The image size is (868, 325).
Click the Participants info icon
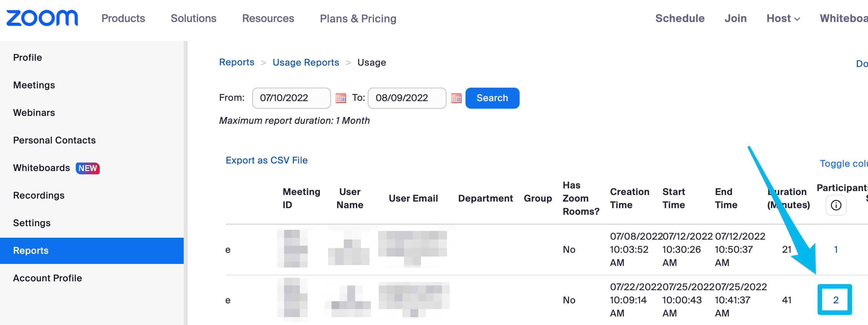point(836,205)
